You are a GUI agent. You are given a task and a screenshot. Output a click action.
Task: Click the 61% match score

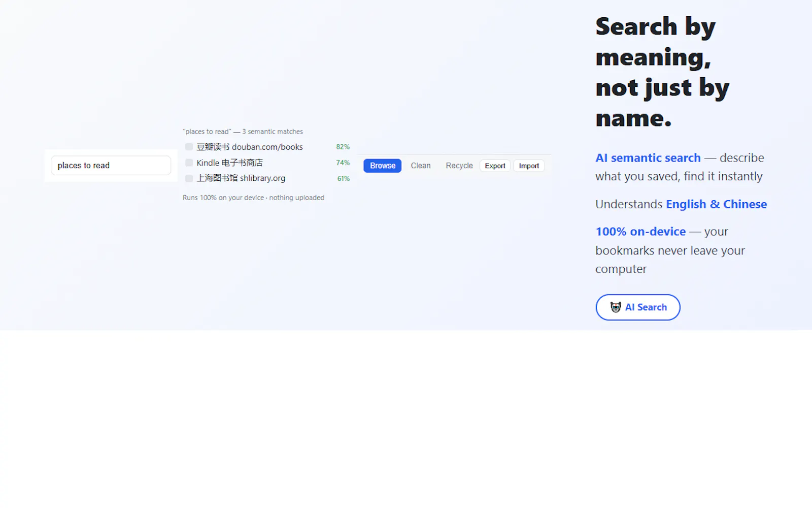[344, 178]
